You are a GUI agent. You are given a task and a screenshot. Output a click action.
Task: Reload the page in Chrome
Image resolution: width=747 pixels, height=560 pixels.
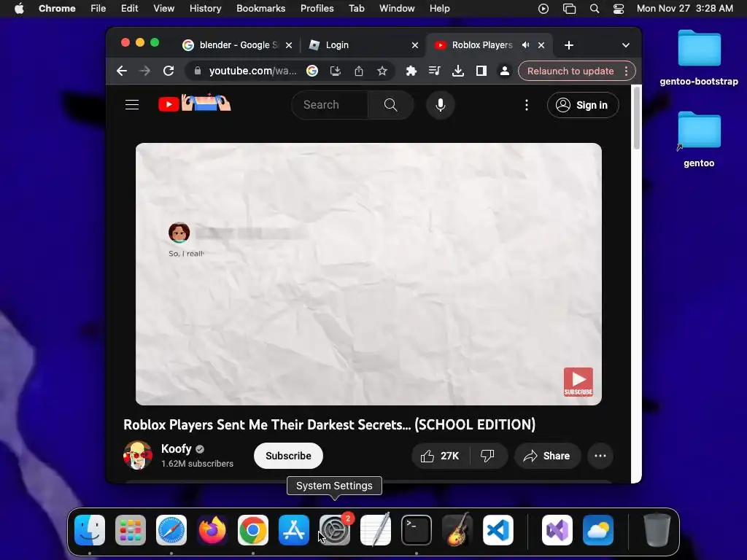pos(169,71)
